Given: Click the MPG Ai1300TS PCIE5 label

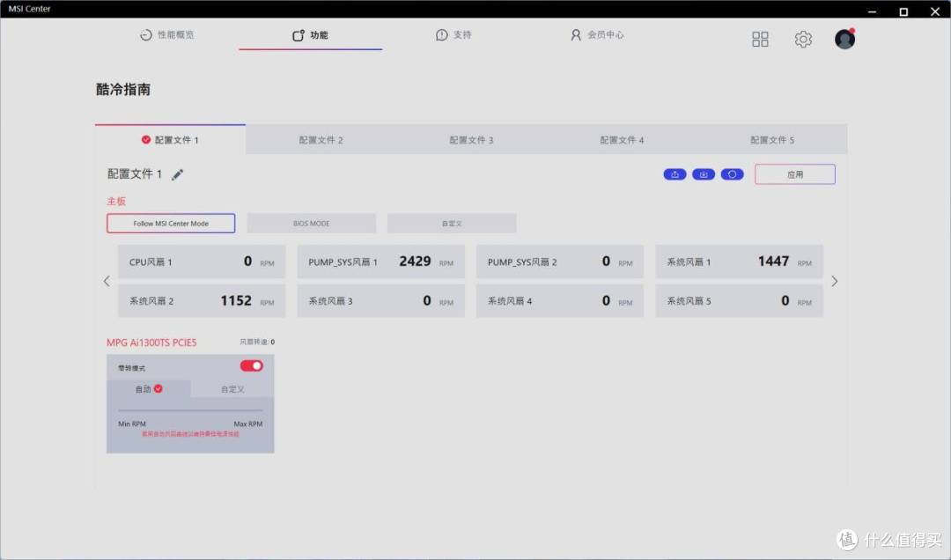Looking at the screenshot, I should coord(151,343).
